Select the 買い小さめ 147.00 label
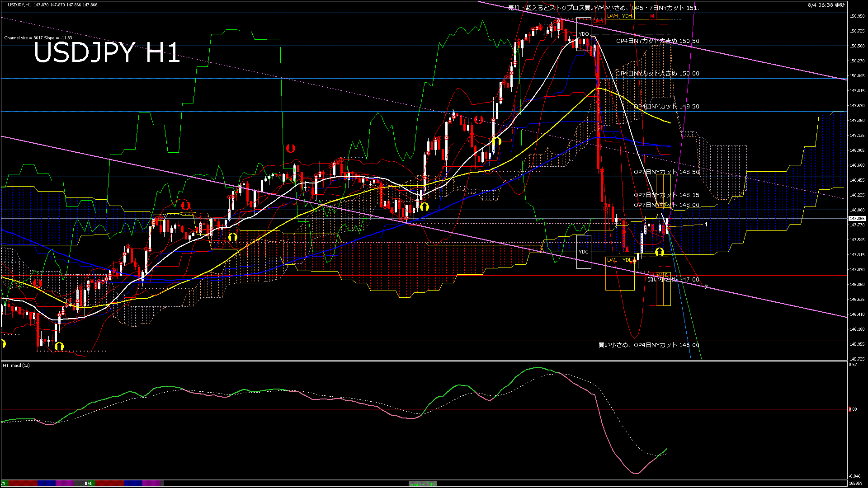868x488 pixels. 674,280
